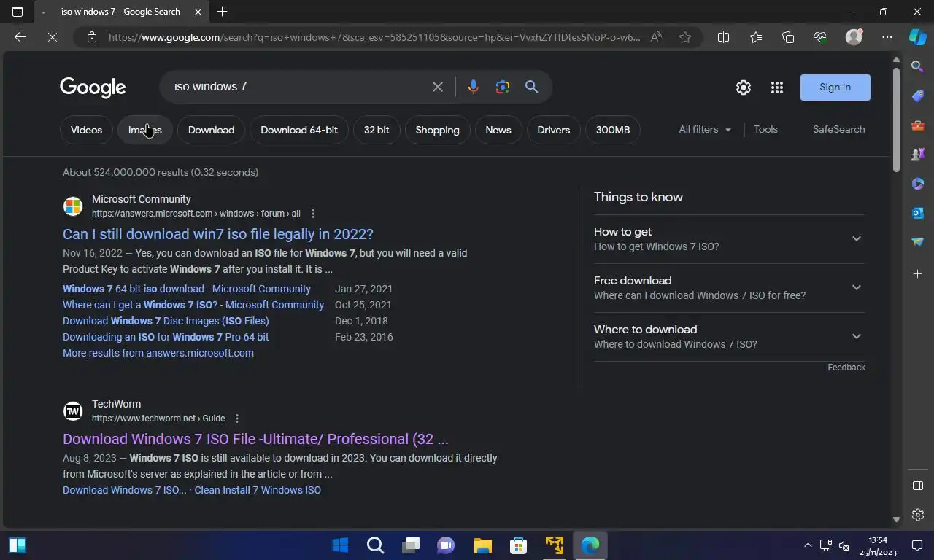Open the Edge profile avatar

click(x=854, y=37)
